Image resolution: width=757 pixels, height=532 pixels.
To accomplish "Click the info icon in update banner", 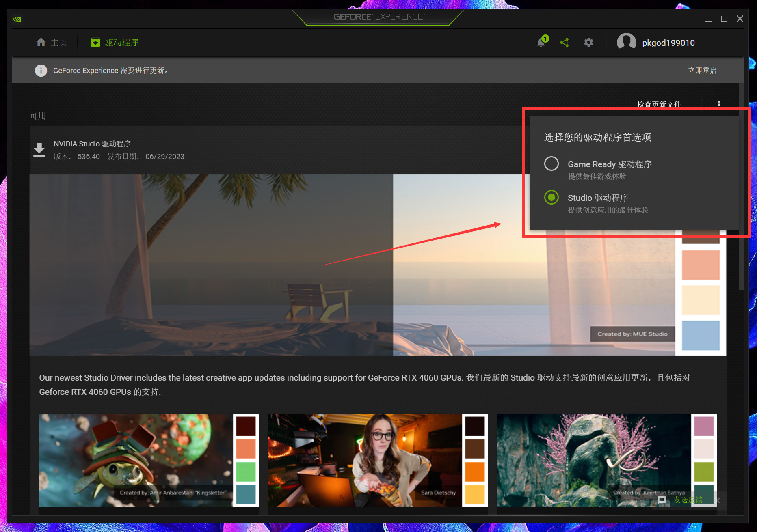I will pyautogui.click(x=41, y=71).
